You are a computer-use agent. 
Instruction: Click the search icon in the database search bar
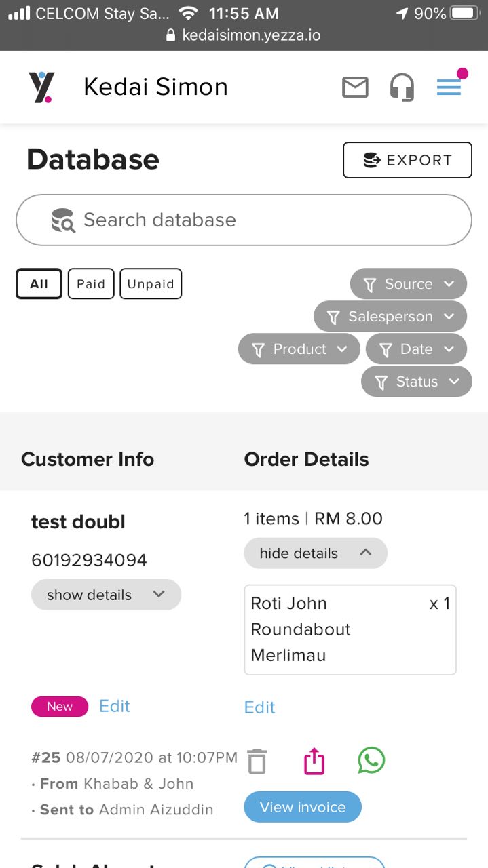[x=62, y=220]
